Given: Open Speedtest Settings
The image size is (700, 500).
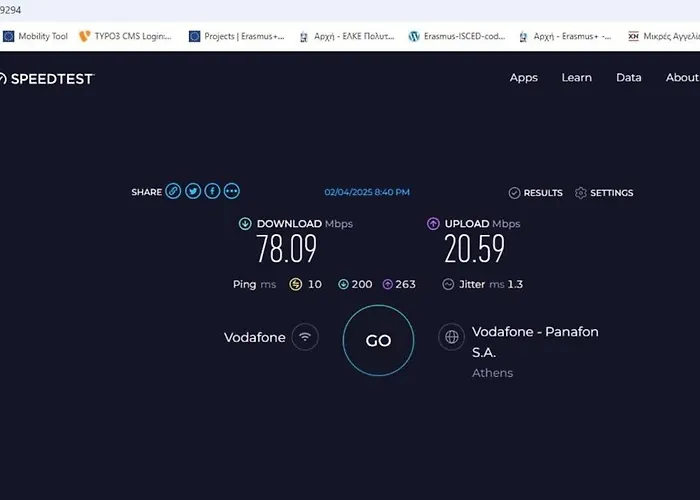Looking at the screenshot, I should [604, 193].
